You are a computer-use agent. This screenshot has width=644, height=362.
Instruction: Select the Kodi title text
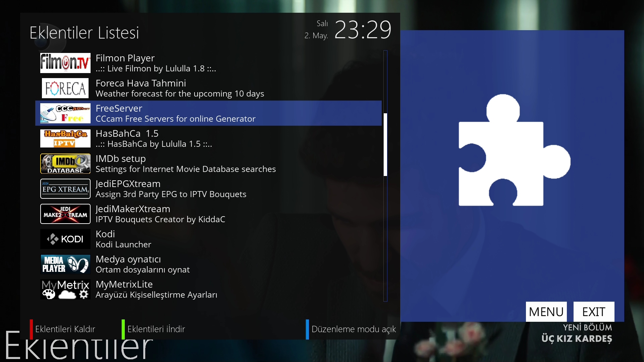click(x=105, y=234)
